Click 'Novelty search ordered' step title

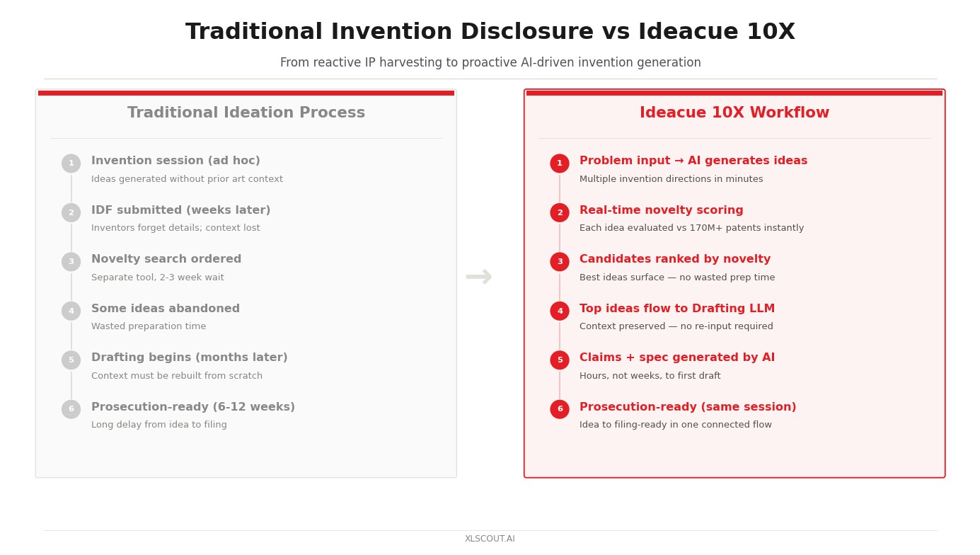coord(166,260)
